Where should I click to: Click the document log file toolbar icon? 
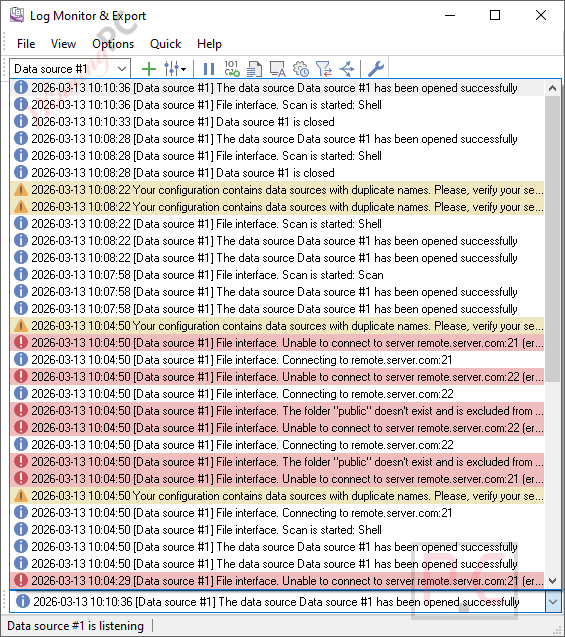254,69
